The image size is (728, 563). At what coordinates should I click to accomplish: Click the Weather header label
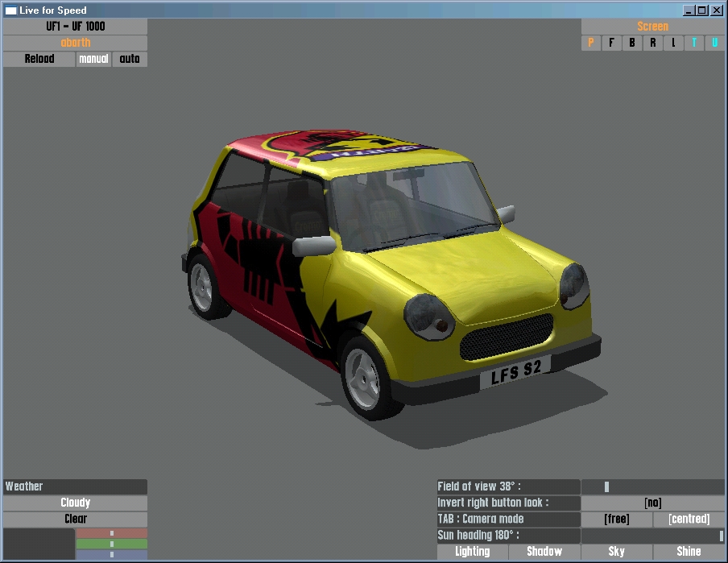click(x=75, y=486)
